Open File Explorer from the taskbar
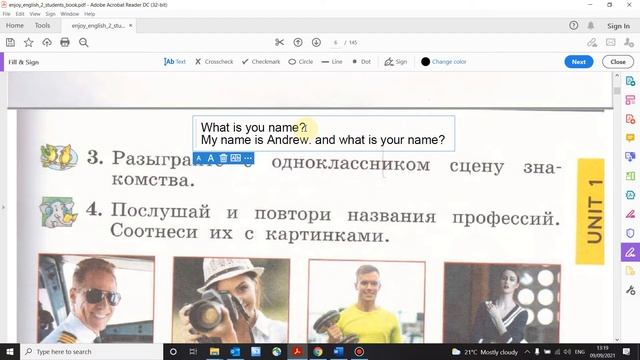Viewport: 640px width, 360px height. (214, 351)
